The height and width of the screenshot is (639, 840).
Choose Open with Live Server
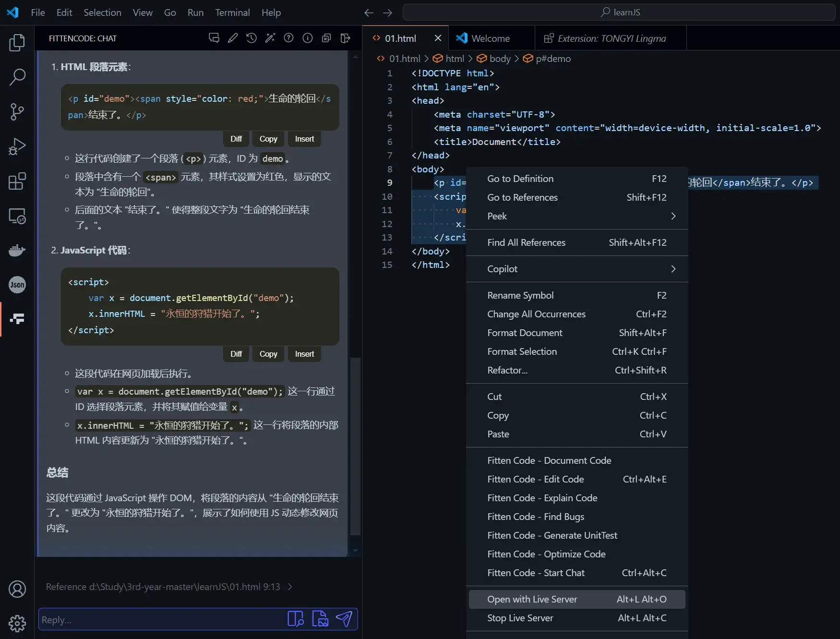coord(577,599)
